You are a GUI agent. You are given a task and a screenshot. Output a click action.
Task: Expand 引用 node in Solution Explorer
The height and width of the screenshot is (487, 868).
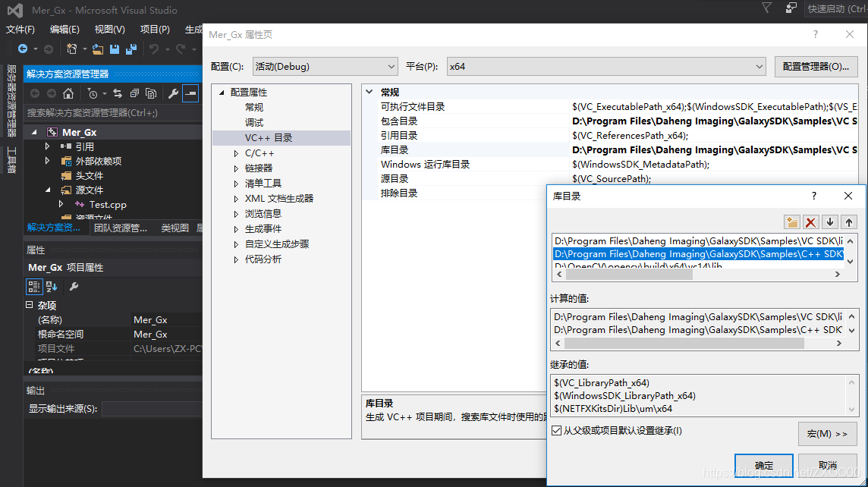point(47,146)
